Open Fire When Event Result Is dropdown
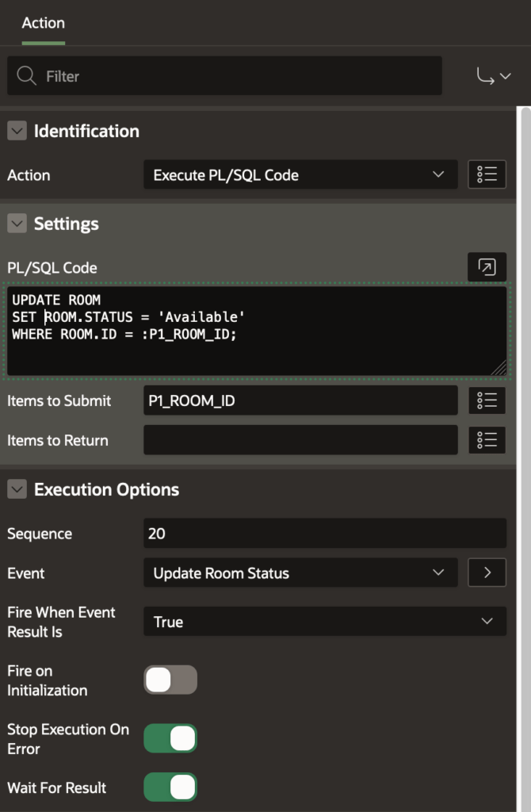The image size is (531, 812). 325,622
